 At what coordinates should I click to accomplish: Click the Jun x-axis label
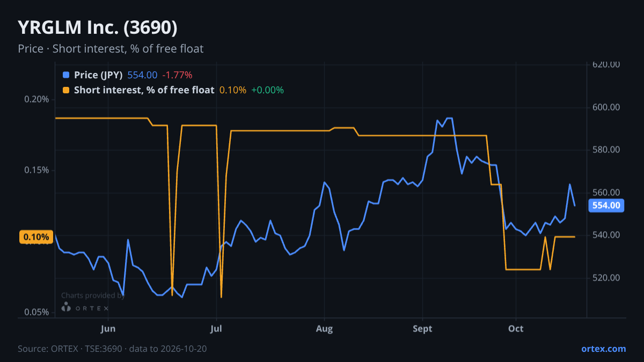(108, 329)
